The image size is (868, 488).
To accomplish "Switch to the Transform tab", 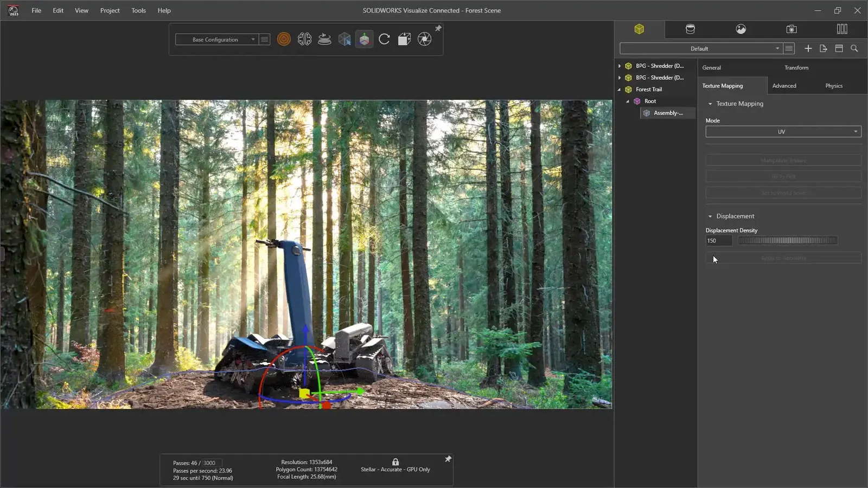I will [796, 68].
